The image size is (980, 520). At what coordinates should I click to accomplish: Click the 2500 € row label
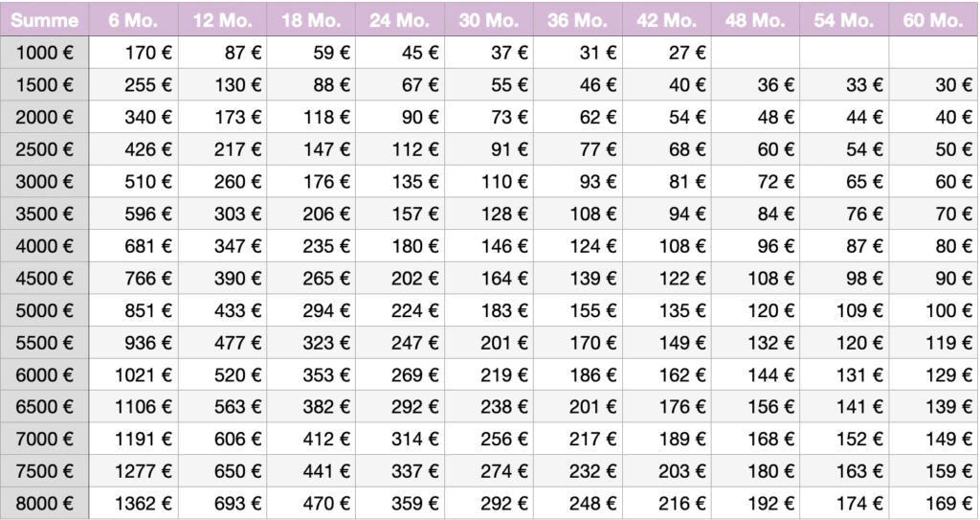point(44,149)
